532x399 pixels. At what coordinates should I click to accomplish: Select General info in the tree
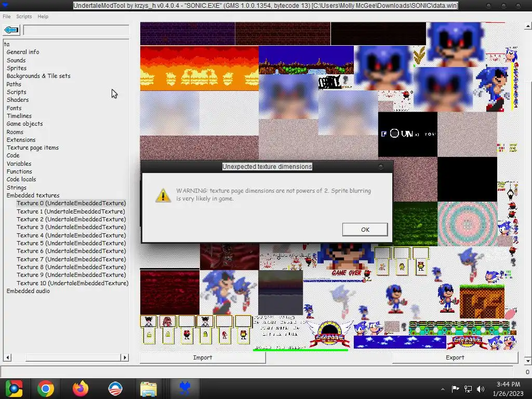pos(23,52)
